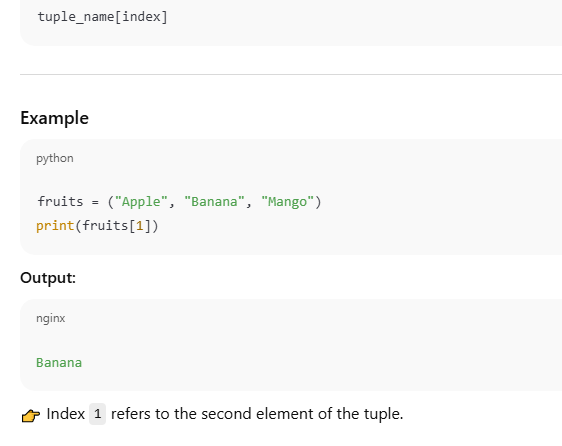The height and width of the screenshot is (446, 562).
Task: Click the "Mango" string in code
Action: (287, 201)
